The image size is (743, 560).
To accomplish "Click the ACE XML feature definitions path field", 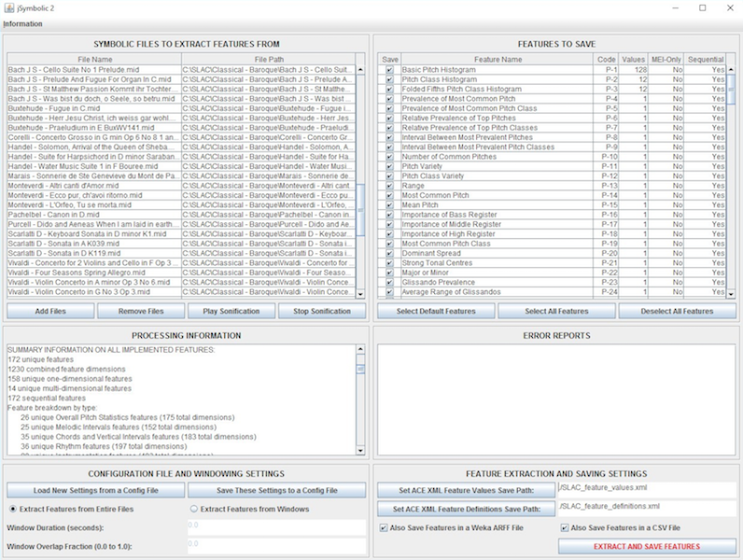I will 647,509.
